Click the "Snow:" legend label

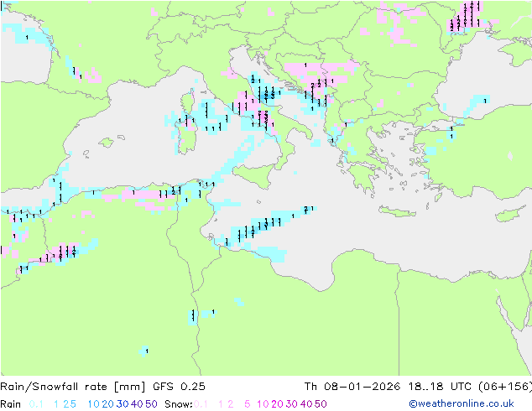179,404
